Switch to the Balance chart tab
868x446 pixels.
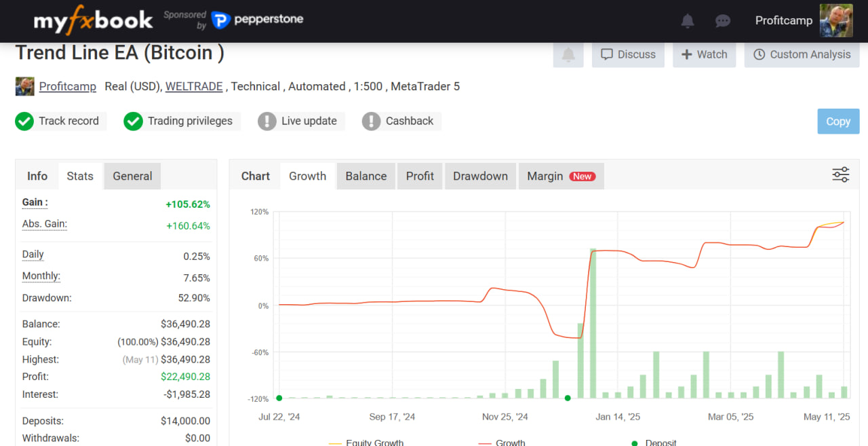(x=366, y=176)
